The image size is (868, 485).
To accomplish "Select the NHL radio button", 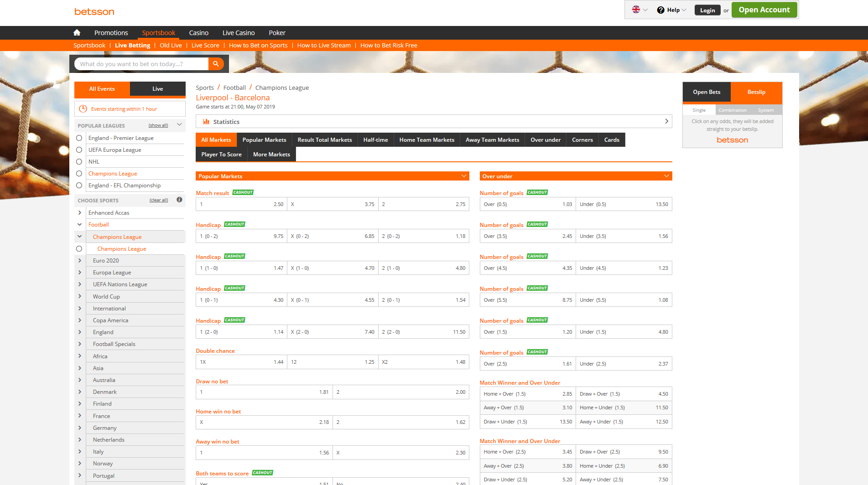I will 79,162.
